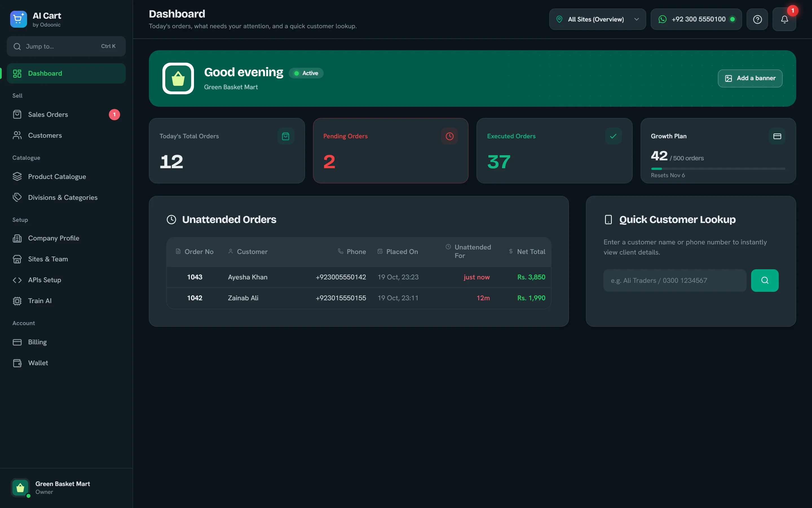This screenshot has width=812, height=508.
Task: Click the Unattended For column header
Action: tap(468, 251)
